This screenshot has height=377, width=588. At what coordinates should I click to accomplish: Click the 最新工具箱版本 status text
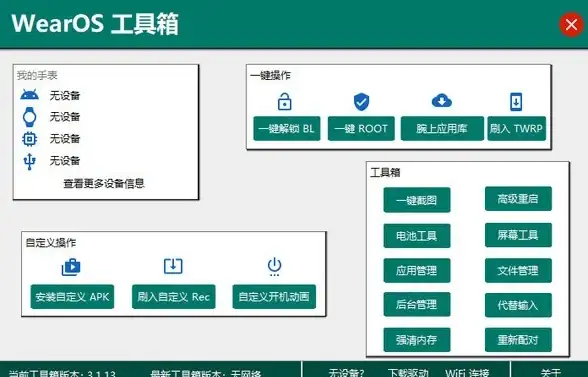206,373
